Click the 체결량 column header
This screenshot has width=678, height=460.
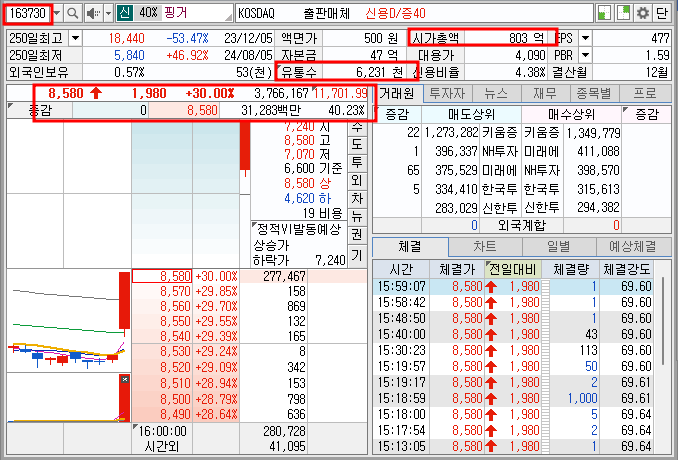(570, 270)
